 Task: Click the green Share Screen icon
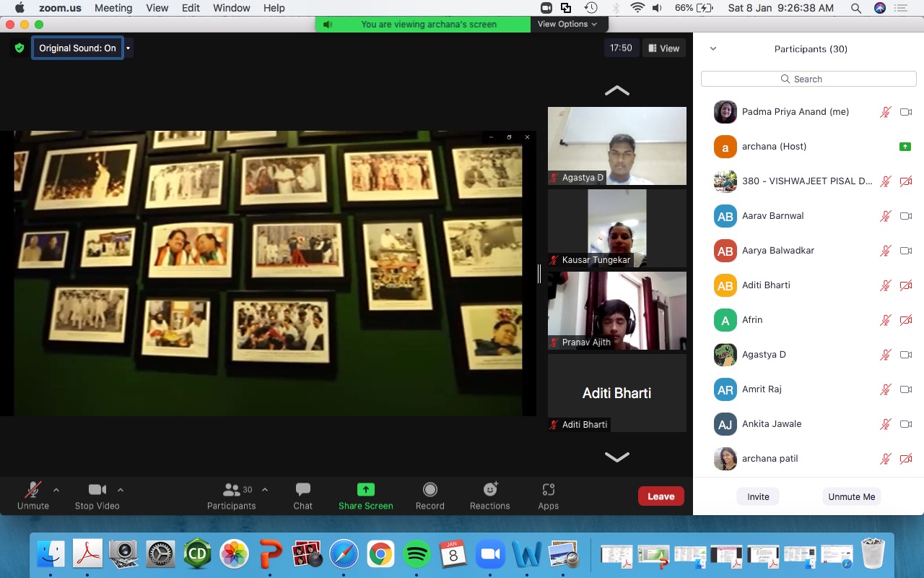point(366,490)
